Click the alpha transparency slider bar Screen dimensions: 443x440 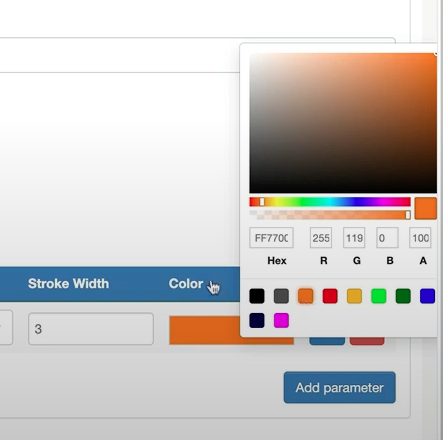pyautogui.click(x=330, y=215)
